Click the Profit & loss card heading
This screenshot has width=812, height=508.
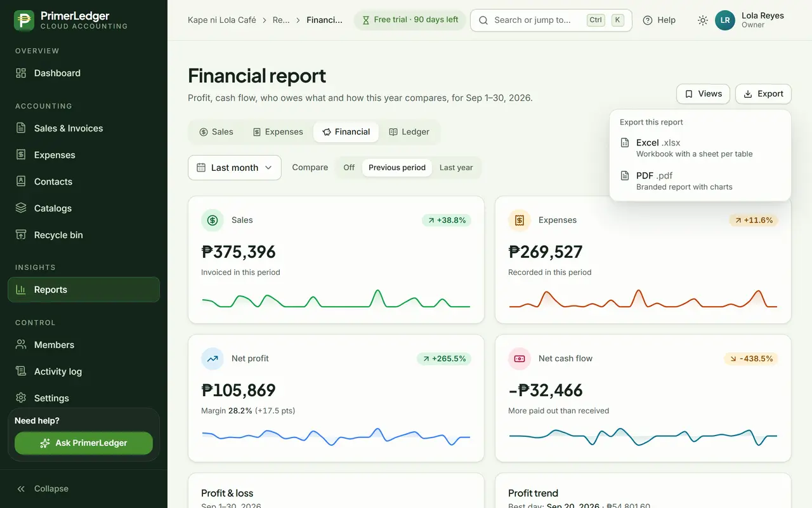(227, 493)
